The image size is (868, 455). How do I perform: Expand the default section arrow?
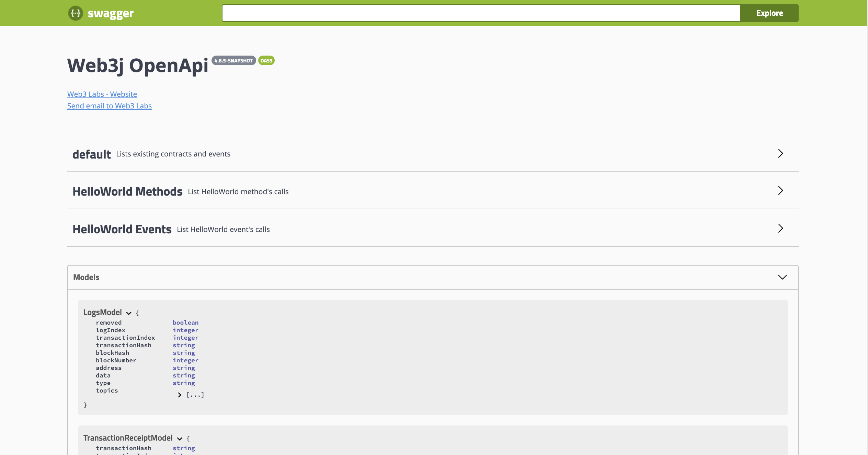780,153
